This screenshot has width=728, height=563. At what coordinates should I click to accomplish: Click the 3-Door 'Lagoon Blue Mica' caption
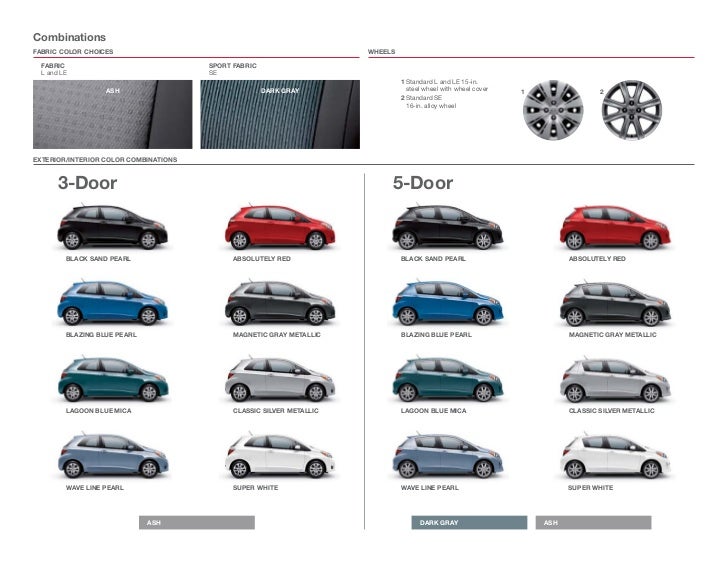[98, 411]
